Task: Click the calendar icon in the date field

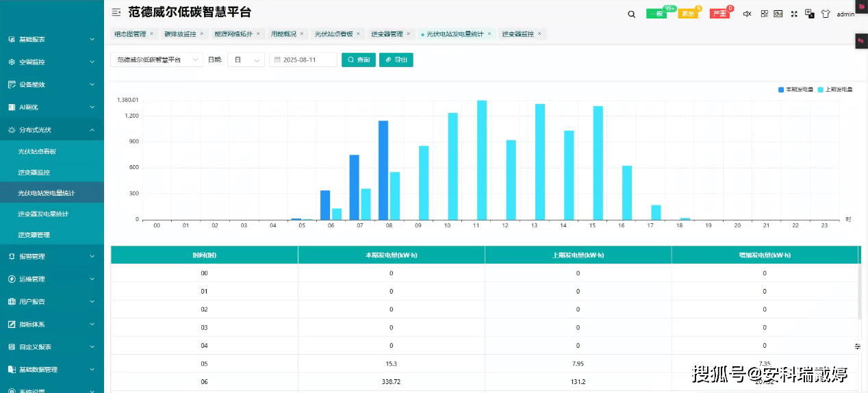Action: click(278, 60)
